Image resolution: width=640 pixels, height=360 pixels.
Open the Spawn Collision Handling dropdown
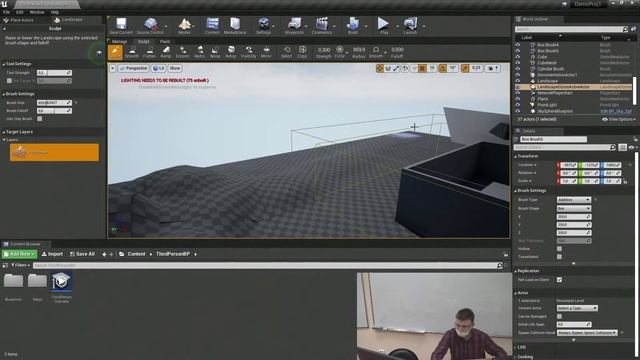click(x=587, y=333)
